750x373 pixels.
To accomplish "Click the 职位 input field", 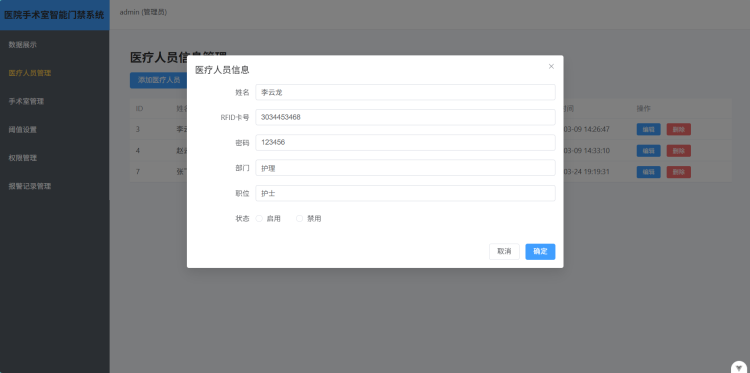I will (x=405, y=193).
